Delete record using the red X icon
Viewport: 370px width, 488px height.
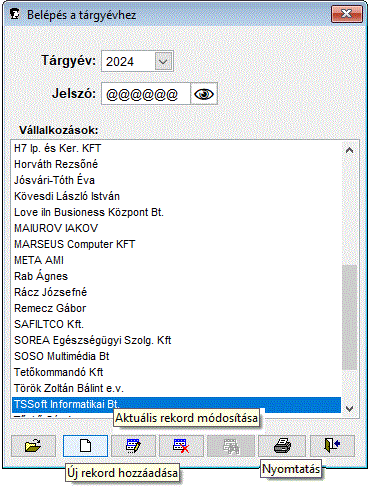[x=181, y=446]
